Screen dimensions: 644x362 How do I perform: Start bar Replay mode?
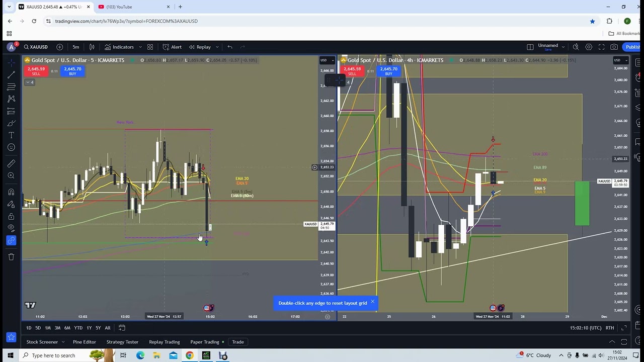[x=200, y=47]
